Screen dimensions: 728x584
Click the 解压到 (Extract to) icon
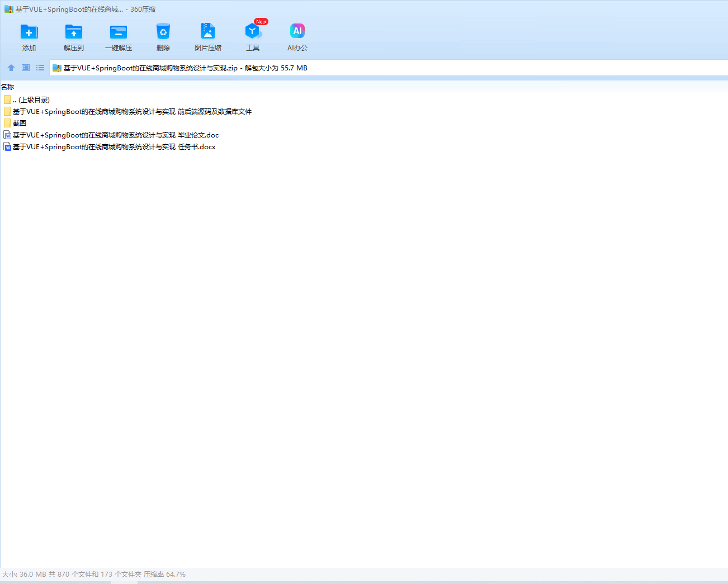coord(74,32)
